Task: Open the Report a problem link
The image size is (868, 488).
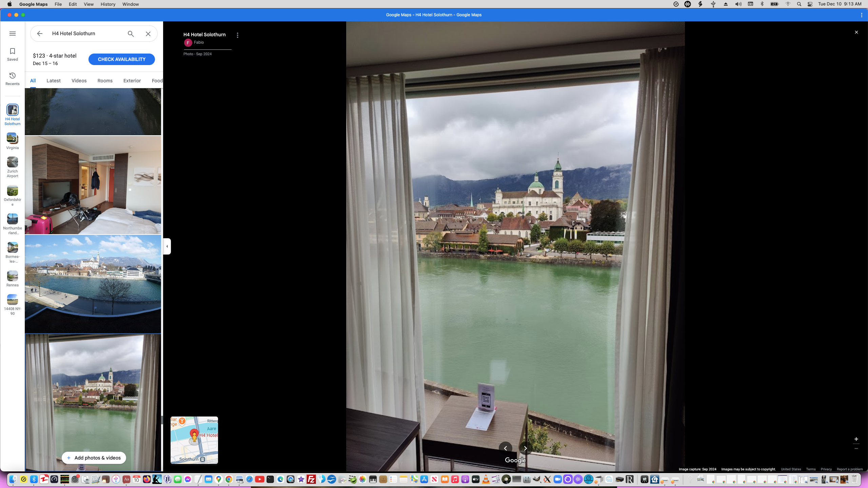Action: pos(849,469)
